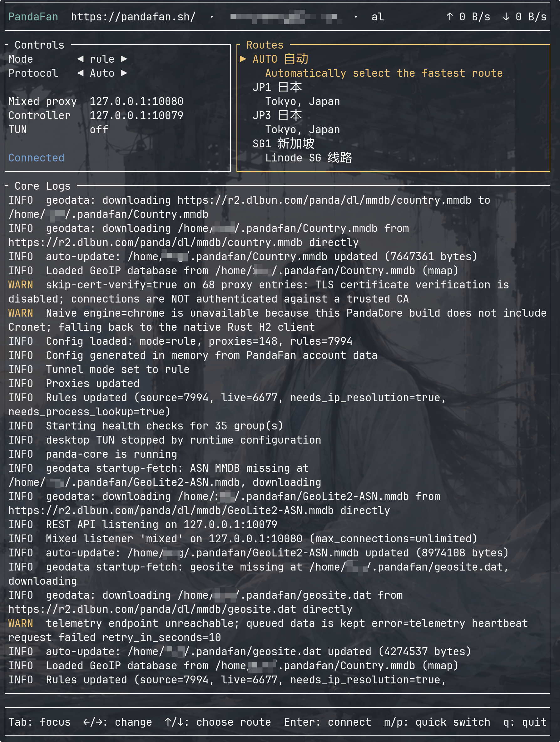Click the right arrow beside Protocol Auto
The width and height of the screenshot is (560, 742).
coord(124,73)
